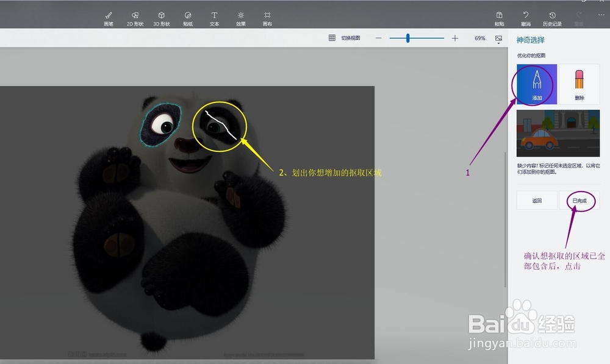610x364 pixels.
Task: Open the Effects (效果) tool
Action: tap(241, 19)
